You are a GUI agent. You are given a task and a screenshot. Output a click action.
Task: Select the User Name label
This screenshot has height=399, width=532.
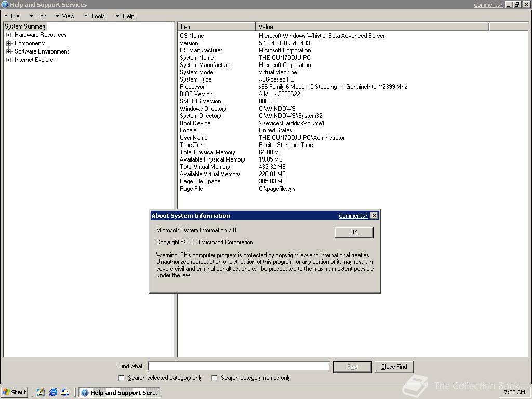click(193, 138)
